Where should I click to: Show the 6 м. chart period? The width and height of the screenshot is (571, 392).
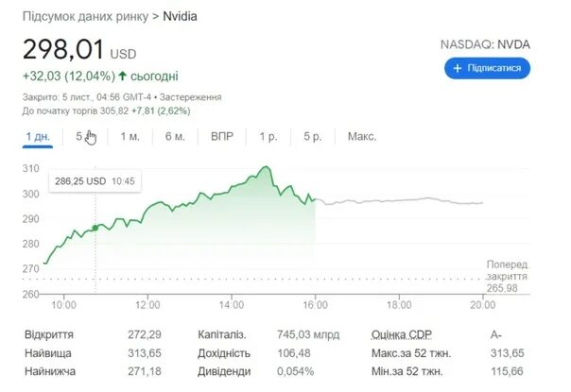tap(175, 137)
